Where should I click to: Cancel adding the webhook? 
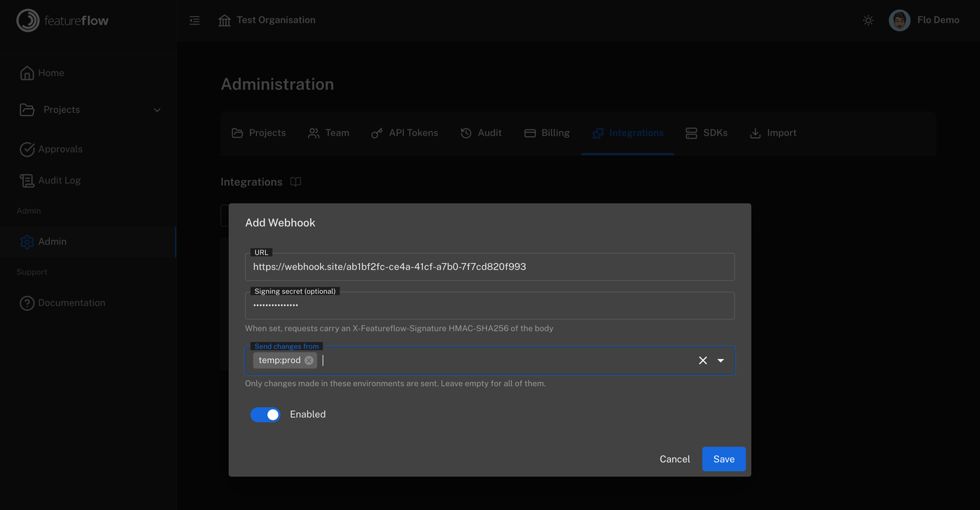675,459
